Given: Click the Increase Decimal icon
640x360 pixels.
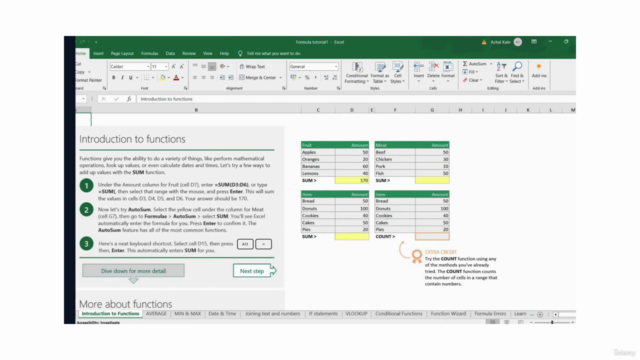Looking at the screenshot, I should [326, 78].
